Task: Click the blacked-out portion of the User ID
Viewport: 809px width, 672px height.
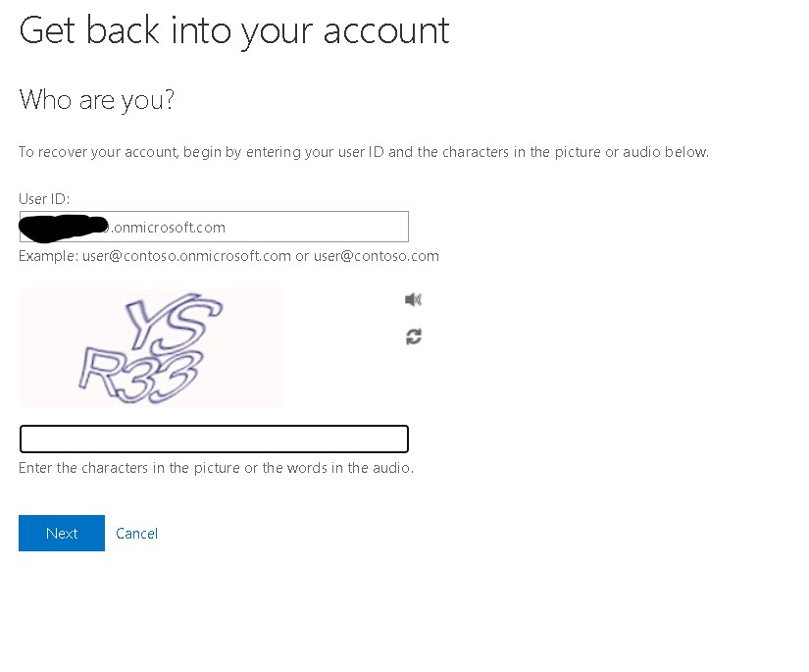Action: click(64, 229)
